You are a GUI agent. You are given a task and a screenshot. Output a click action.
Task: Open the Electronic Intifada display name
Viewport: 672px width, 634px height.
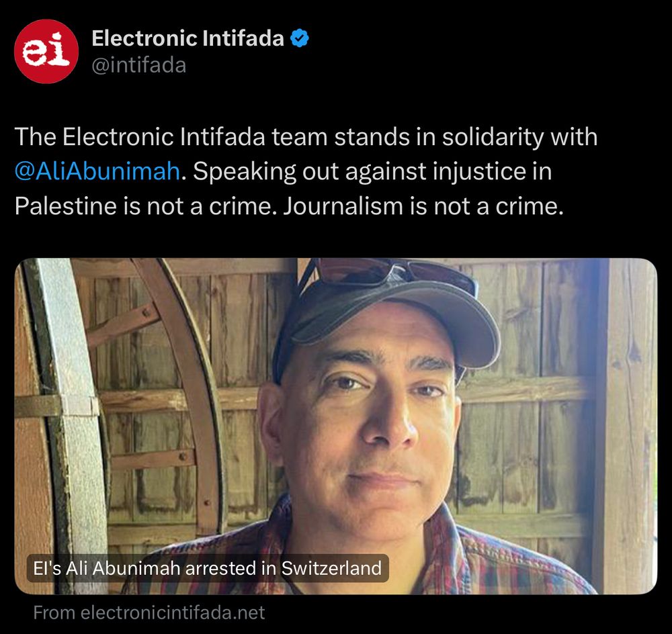(x=187, y=38)
